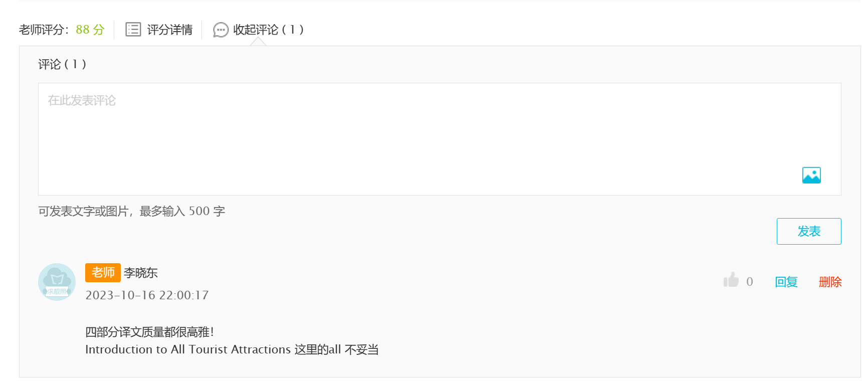This screenshot has height=383, width=868.
Task: Click the 评论 ( 1 ) section heading
Action: tap(62, 64)
